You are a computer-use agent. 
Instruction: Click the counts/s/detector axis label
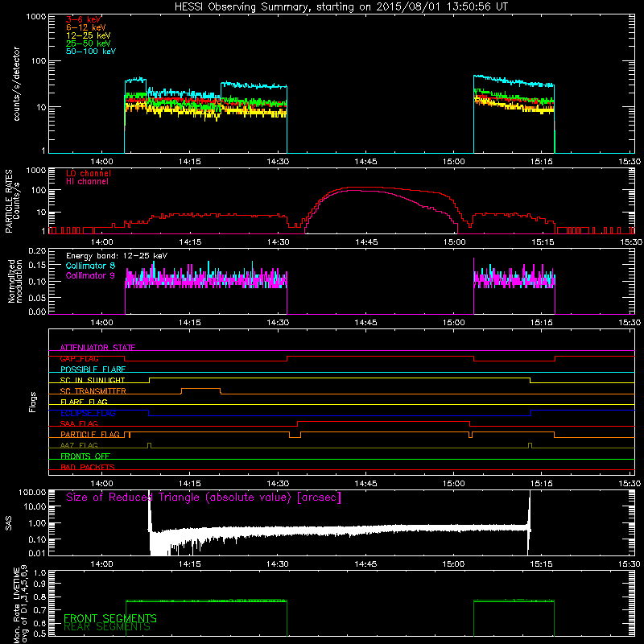(x=16, y=84)
